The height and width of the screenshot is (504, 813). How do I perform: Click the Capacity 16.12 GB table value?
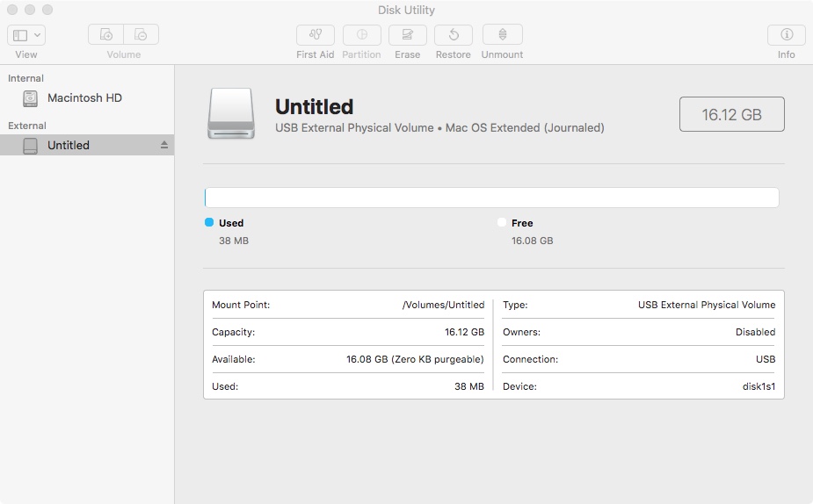465,332
